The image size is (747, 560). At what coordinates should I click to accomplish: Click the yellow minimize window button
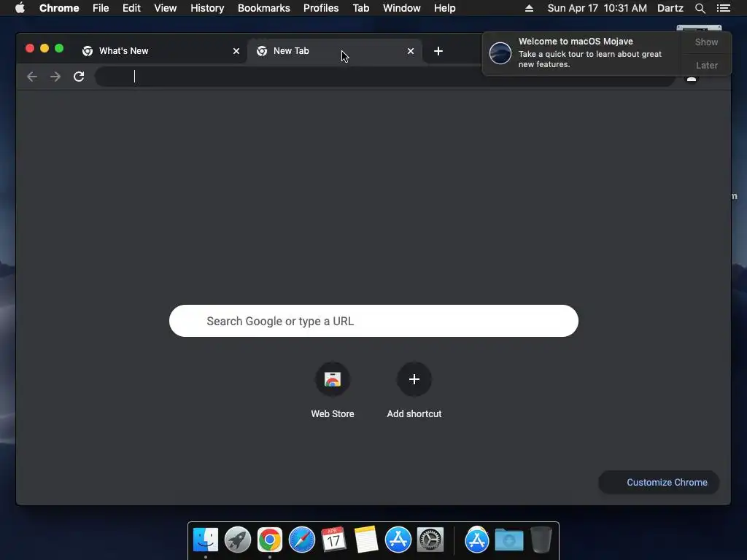(x=44, y=48)
